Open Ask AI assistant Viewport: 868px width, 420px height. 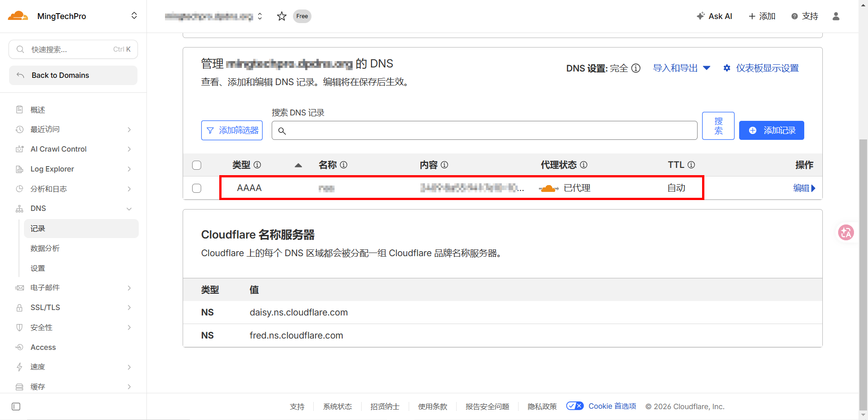[714, 16]
